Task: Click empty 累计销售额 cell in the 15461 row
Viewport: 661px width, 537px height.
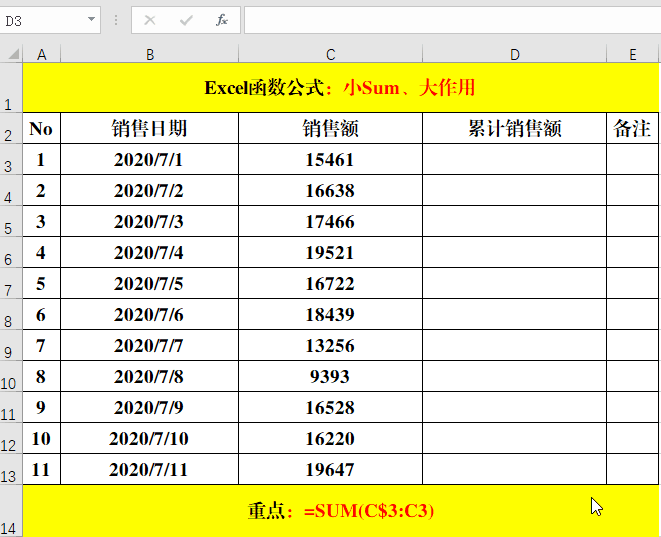Action: click(515, 159)
